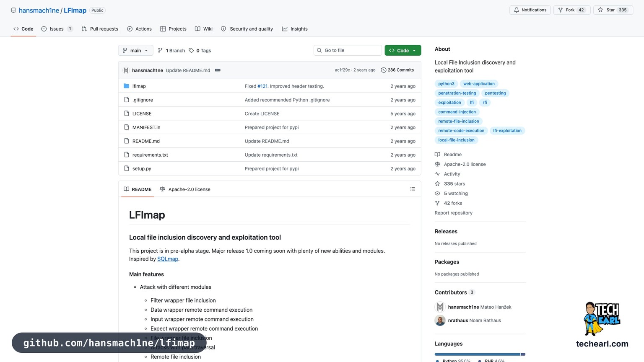This screenshot has width=644, height=362.
Task: Click the Python segment of languages bar
Action: 478,354
